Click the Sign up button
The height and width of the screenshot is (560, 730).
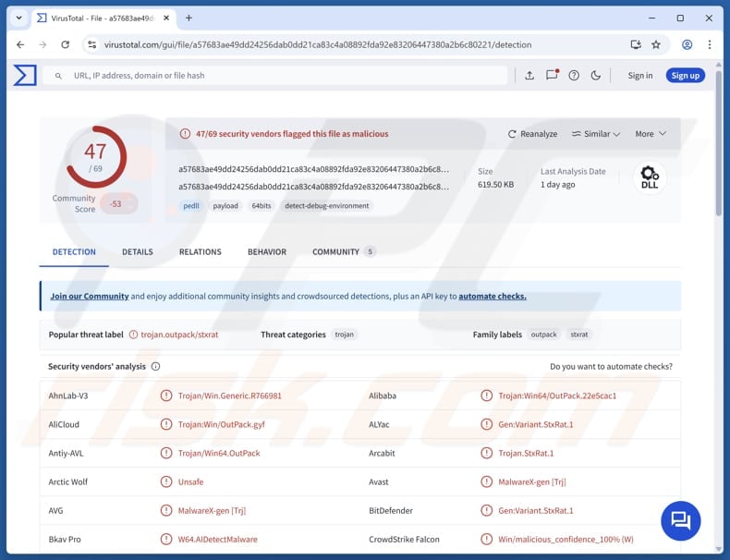tap(686, 76)
